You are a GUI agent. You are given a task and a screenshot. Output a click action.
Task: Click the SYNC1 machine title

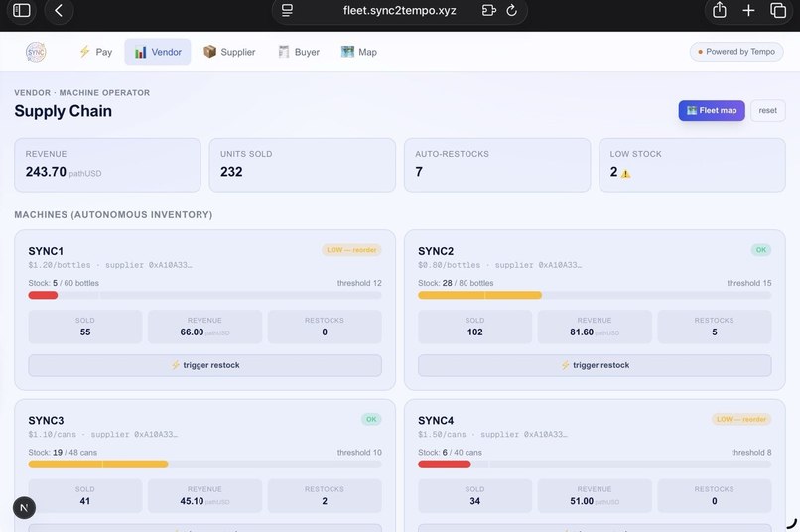46,251
